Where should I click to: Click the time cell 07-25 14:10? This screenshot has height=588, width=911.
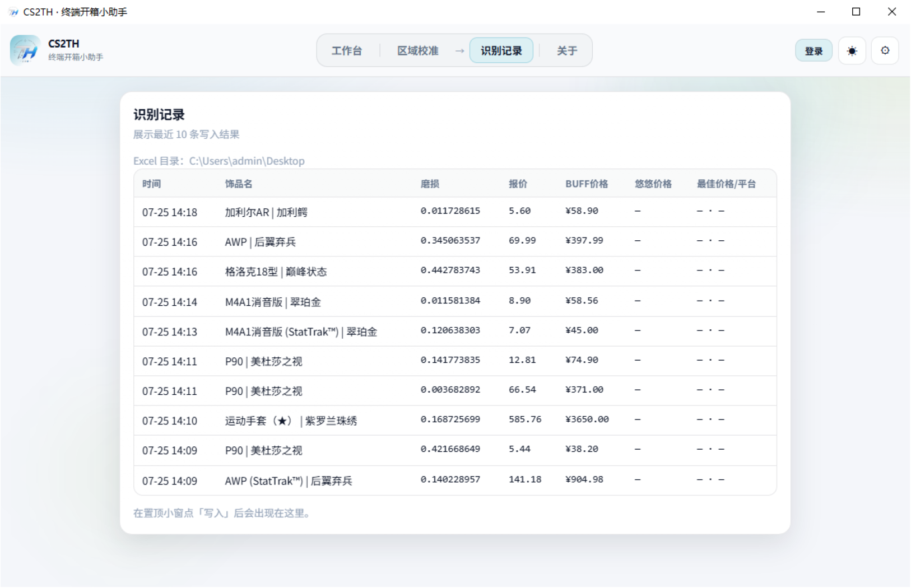[x=170, y=421]
